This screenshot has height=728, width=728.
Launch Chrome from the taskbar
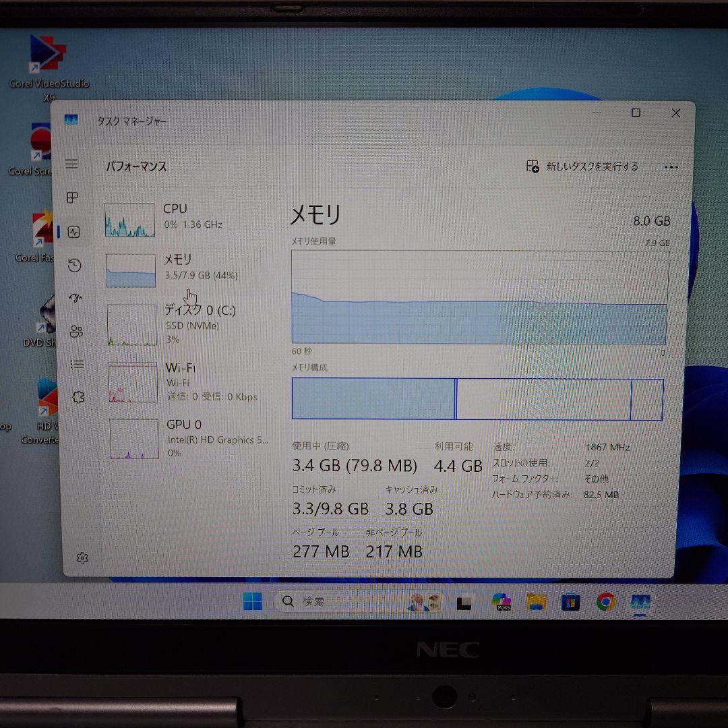(x=605, y=601)
